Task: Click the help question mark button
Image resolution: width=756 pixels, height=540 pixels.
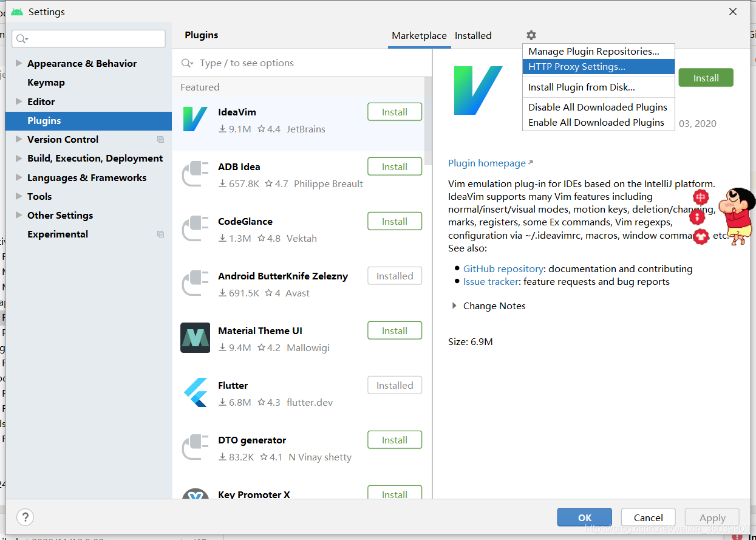Action: tap(25, 517)
